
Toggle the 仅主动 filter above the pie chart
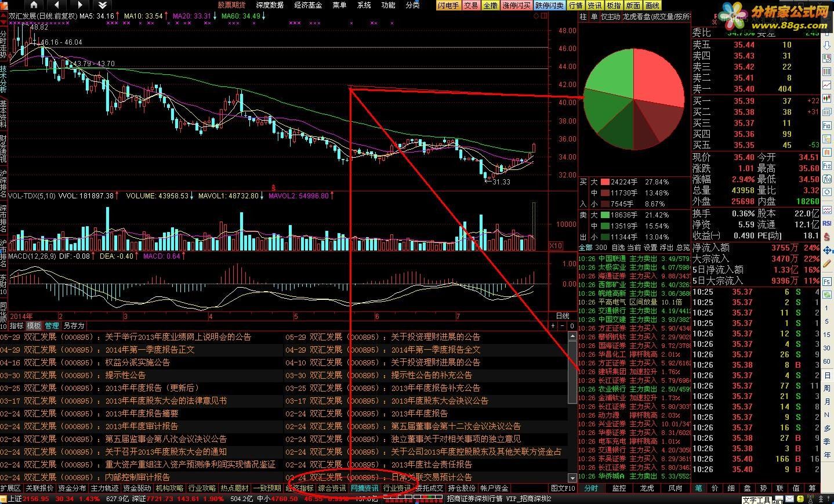click(x=610, y=17)
